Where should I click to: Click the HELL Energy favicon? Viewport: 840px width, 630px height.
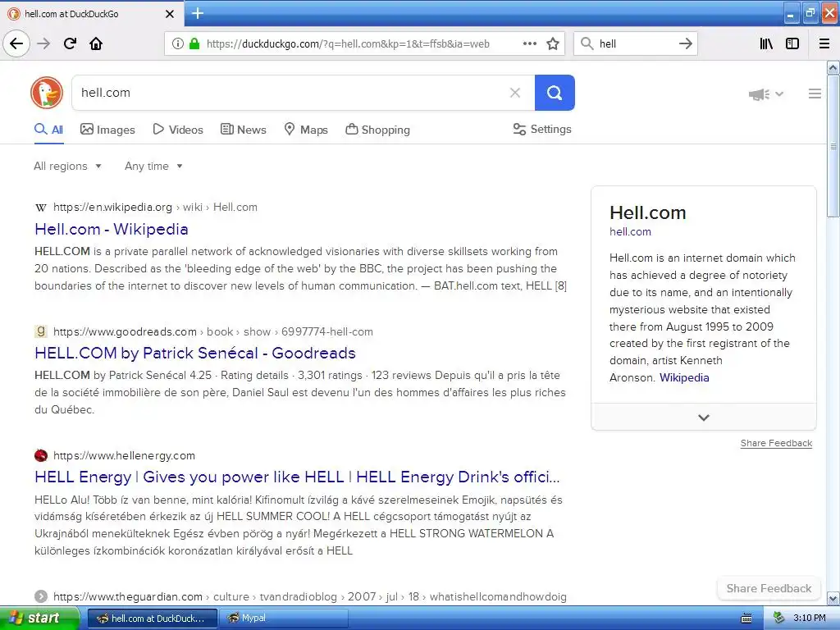click(x=41, y=455)
